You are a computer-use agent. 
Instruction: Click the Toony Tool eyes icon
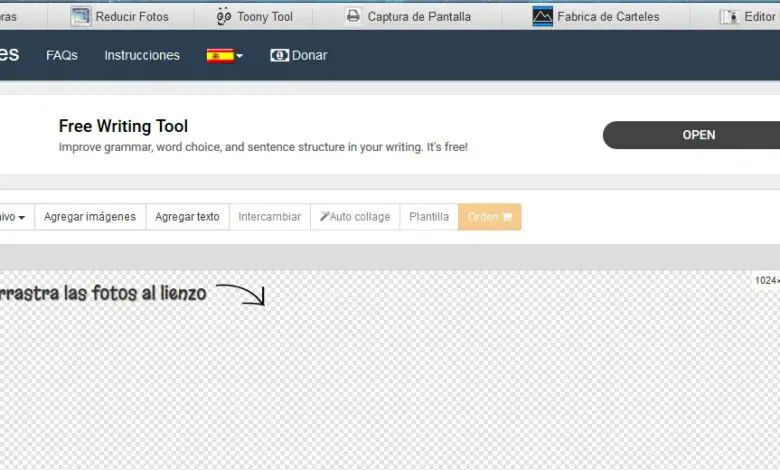(224, 16)
